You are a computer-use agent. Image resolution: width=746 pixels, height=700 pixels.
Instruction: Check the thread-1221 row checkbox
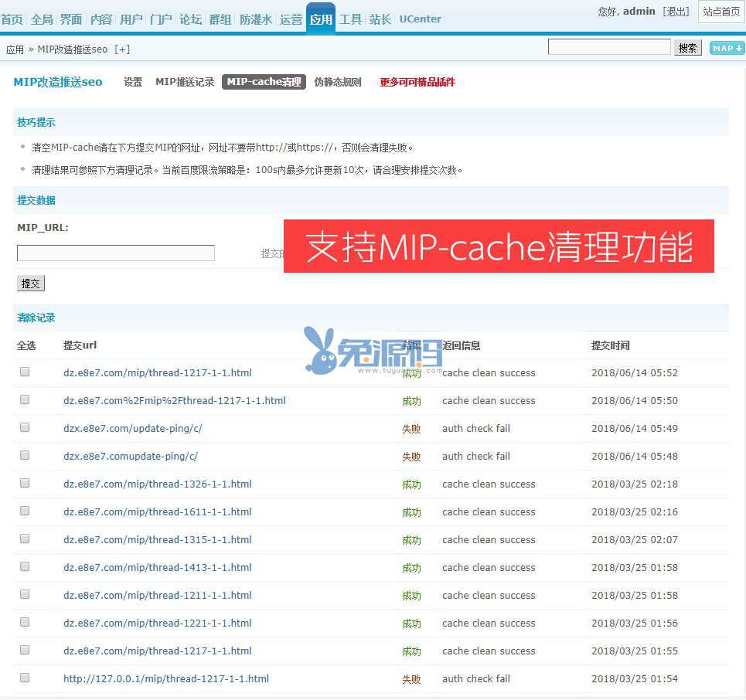coord(25,622)
